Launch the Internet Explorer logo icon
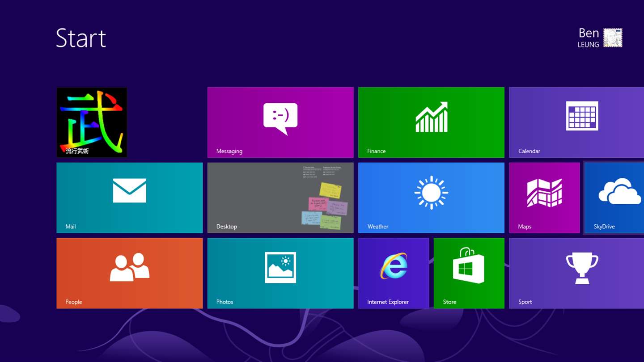 point(394,266)
